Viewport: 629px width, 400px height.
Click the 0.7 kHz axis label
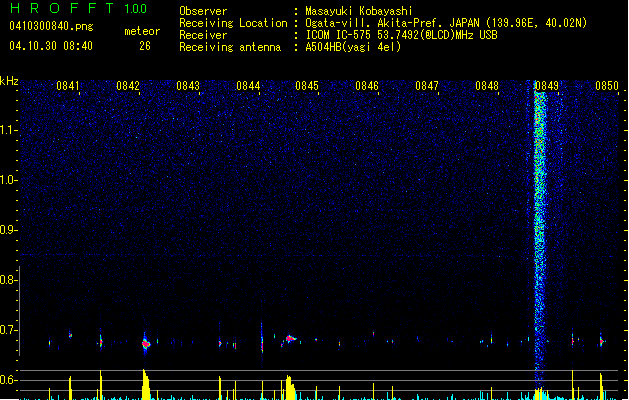8,330
